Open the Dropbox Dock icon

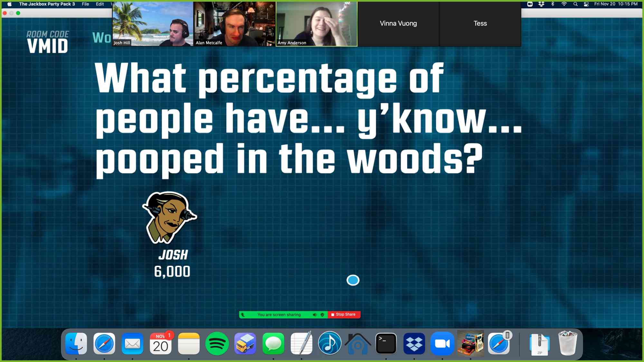(414, 344)
